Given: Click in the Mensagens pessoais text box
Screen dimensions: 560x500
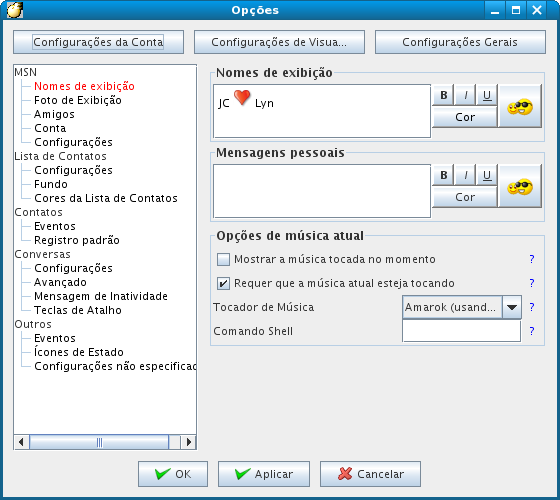Looking at the screenshot, I should pos(322,191).
